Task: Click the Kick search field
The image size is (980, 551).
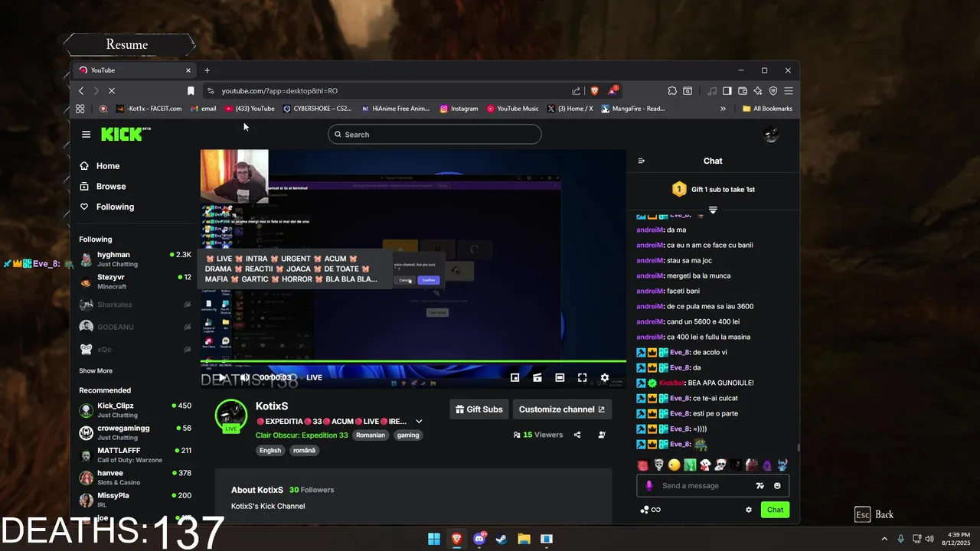Action: tap(435, 135)
